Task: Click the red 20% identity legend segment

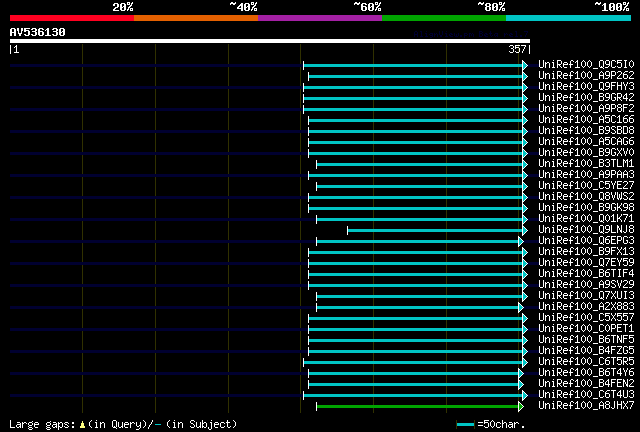Action: coord(72,18)
